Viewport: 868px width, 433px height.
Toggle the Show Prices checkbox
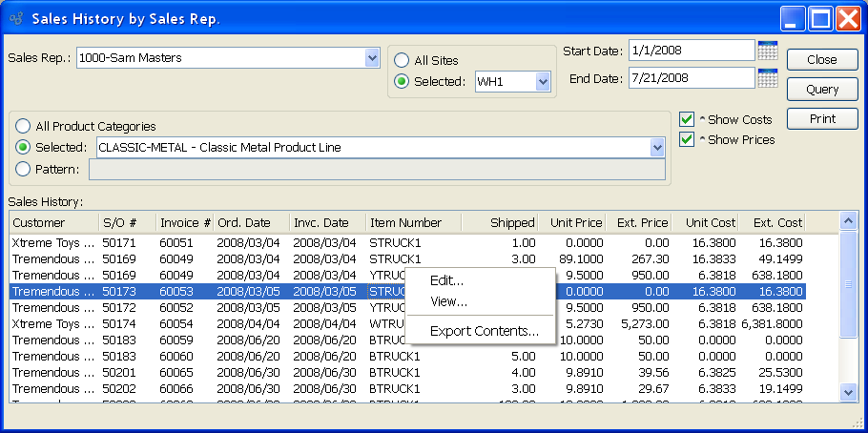[687, 139]
